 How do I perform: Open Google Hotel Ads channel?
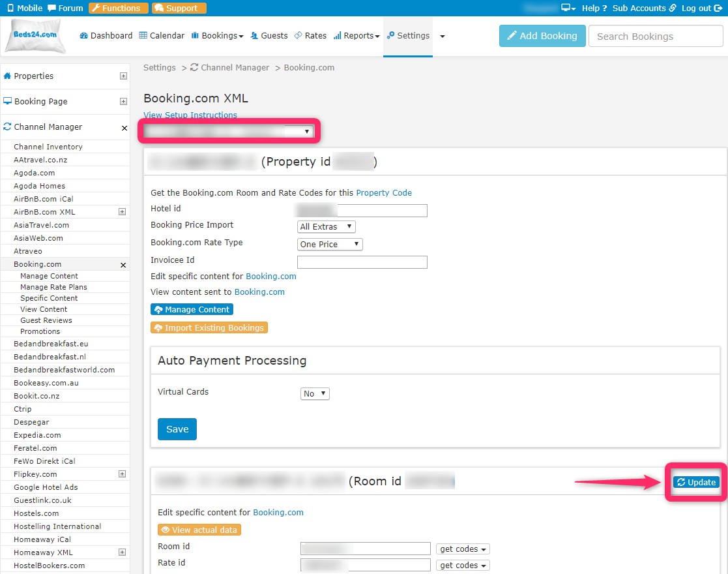(46, 487)
